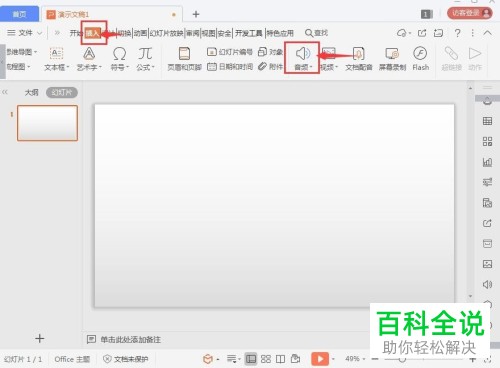This screenshot has height=368, width=500.
Task: Open the speaker icon in right sidebar
Action: pos(487,284)
